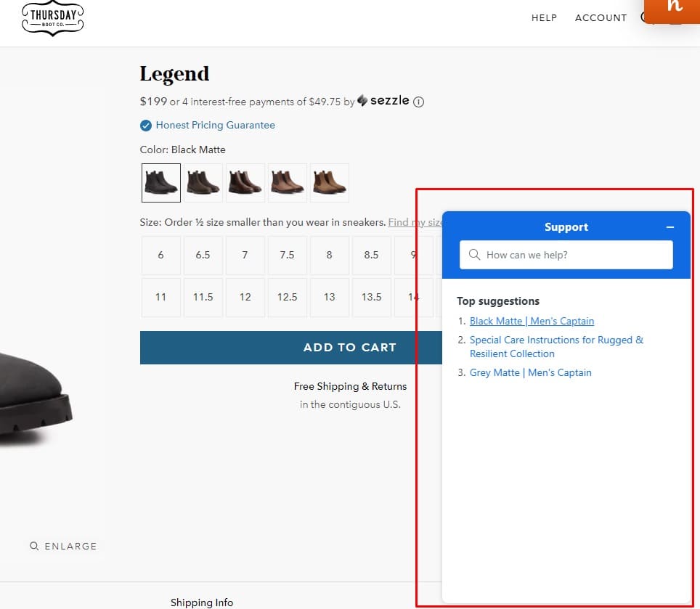The height and width of the screenshot is (609, 700).
Task: Open Honest Pricing Guarantee link
Action: (x=215, y=126)
